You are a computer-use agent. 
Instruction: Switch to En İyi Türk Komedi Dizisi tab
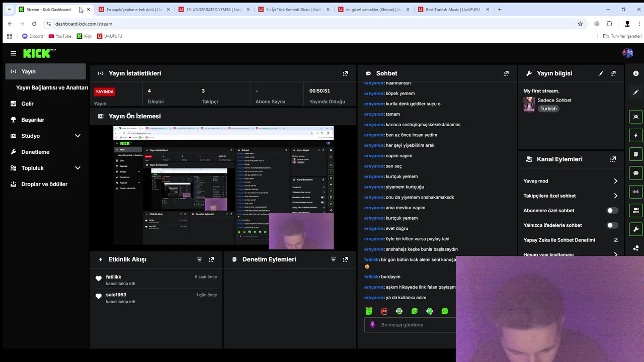click(x=294, y=10)
